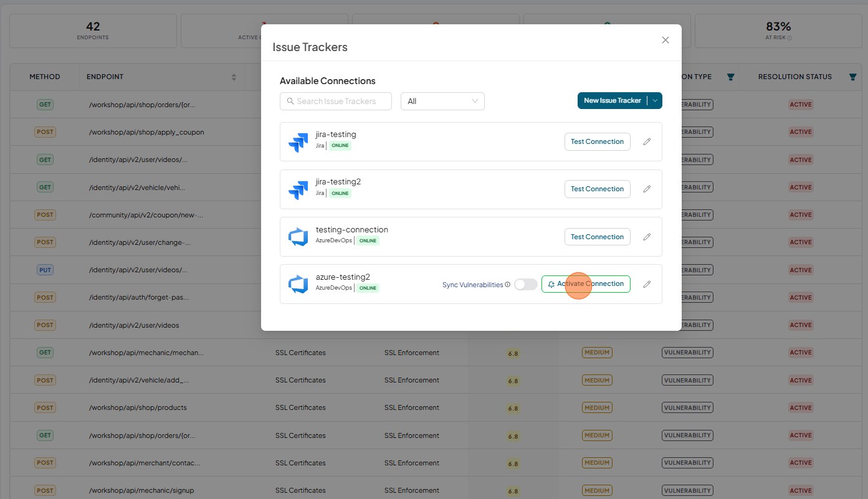Click POST badge of vehicle/add_... row
Viewport: 868px width, 499px height.
[45, 380]
